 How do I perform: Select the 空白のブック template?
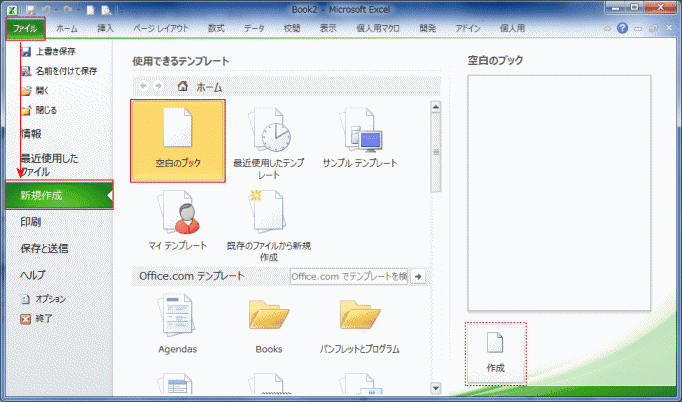pyautogui.click(x=178, y=141)
